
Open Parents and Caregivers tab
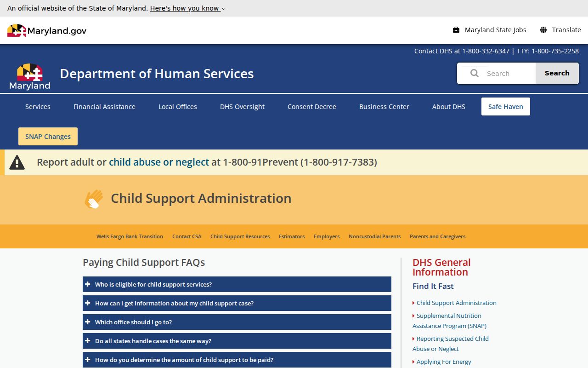tap(438, 236)
